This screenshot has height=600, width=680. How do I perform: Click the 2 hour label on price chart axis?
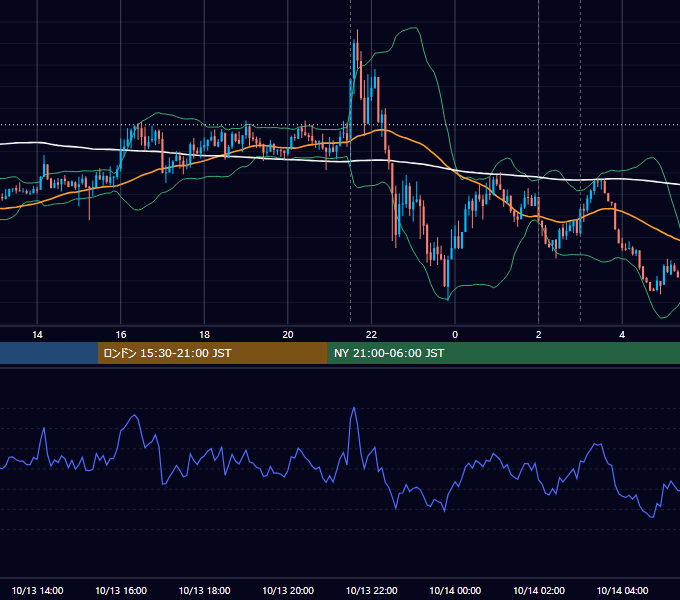pyautogui.click(x=539, y=335)
